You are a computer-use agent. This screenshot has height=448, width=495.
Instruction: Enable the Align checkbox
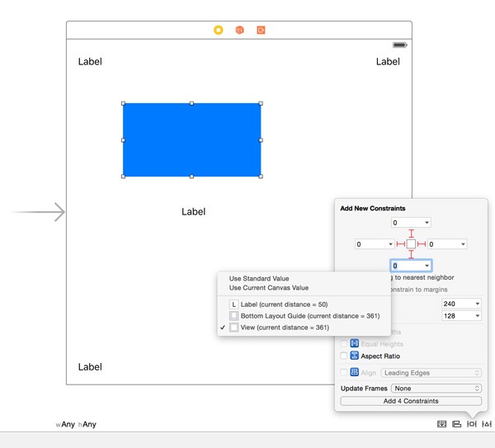(x=344, y=372)
